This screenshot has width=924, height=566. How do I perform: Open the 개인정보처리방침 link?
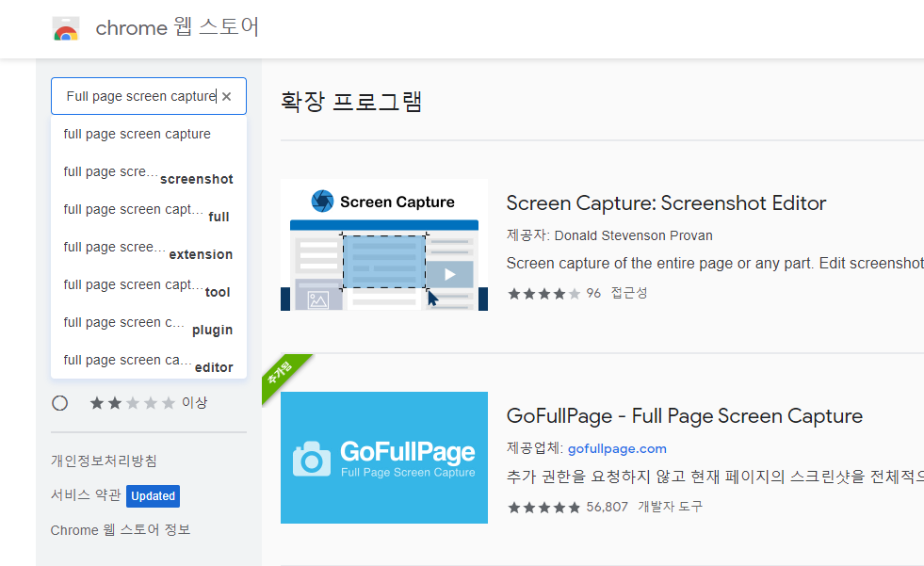pos(104,461)
